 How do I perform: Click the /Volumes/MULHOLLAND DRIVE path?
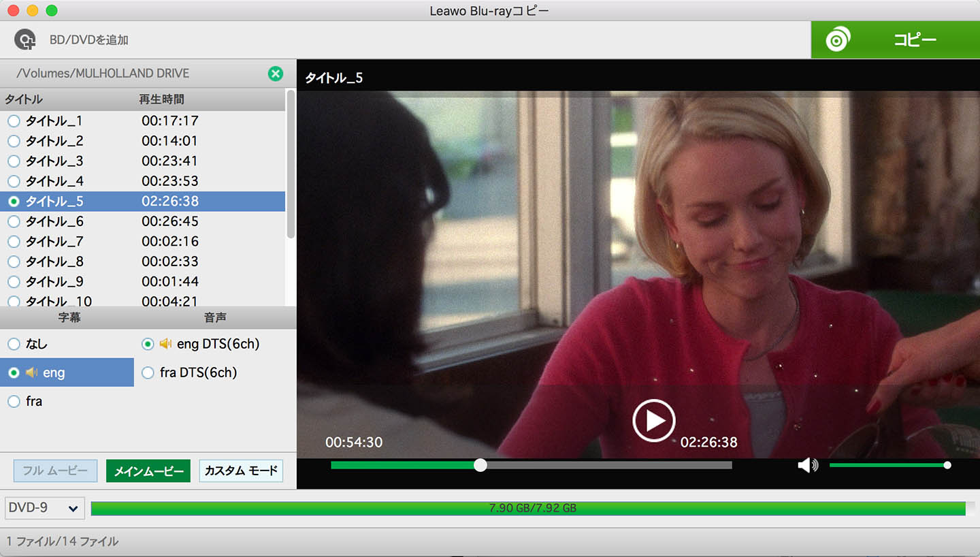point(103,74)
